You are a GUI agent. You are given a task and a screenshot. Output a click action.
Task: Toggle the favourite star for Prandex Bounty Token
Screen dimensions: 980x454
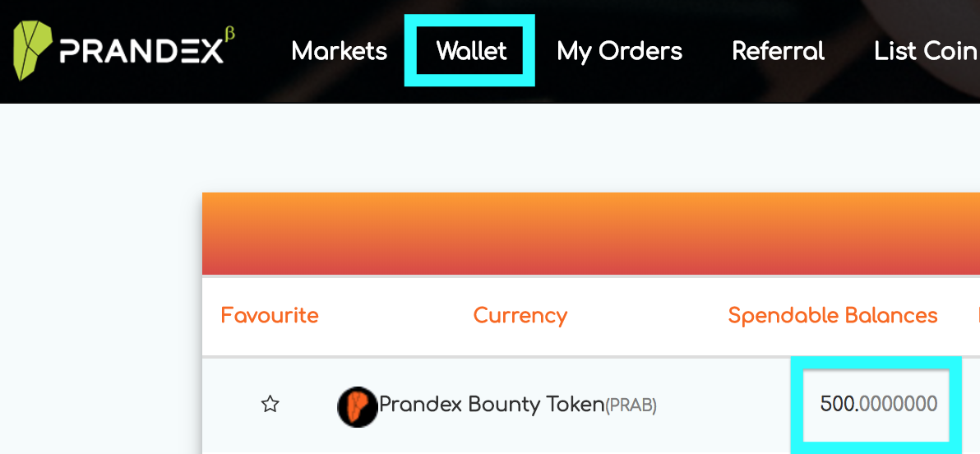click(x=270, y=405)
